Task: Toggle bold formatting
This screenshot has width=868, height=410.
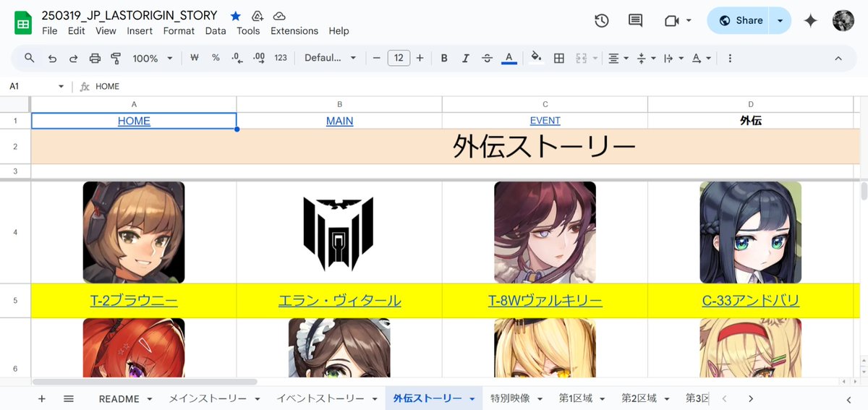Action: coord(444,58)
